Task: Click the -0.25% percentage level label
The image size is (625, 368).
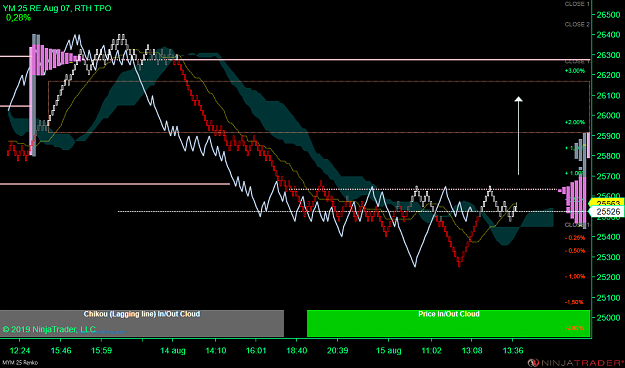Action: (574, 238)
